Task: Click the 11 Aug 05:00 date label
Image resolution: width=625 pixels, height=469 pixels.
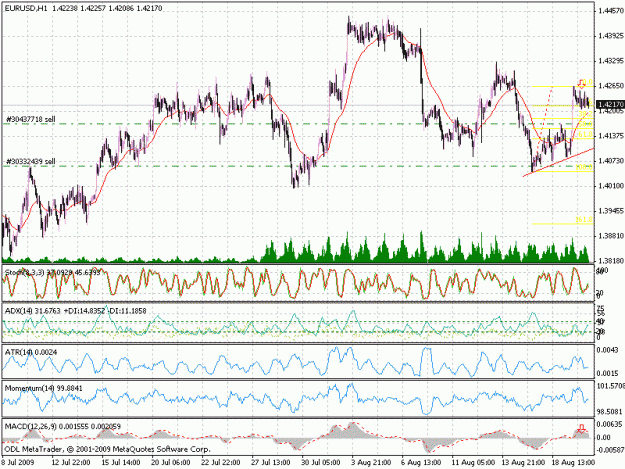Action: tap(472, 463)
